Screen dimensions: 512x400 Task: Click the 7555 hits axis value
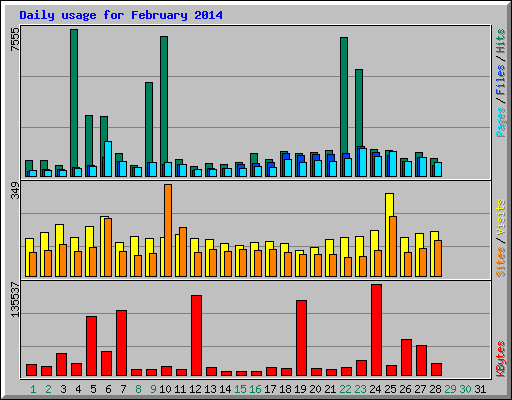(15, 39)
